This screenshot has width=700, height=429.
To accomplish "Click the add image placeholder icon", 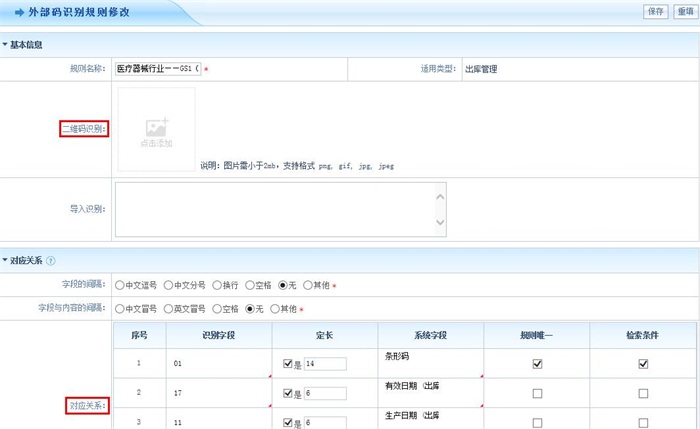I will 155,128.
